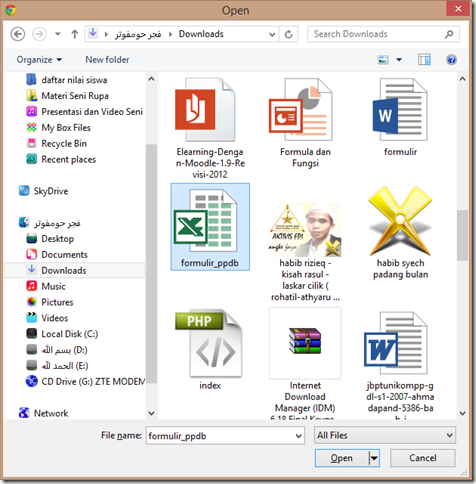Select formulir_ppdb Excel file
The width and height of the screenshot is (476, 484).
click(x=210, y=227)
